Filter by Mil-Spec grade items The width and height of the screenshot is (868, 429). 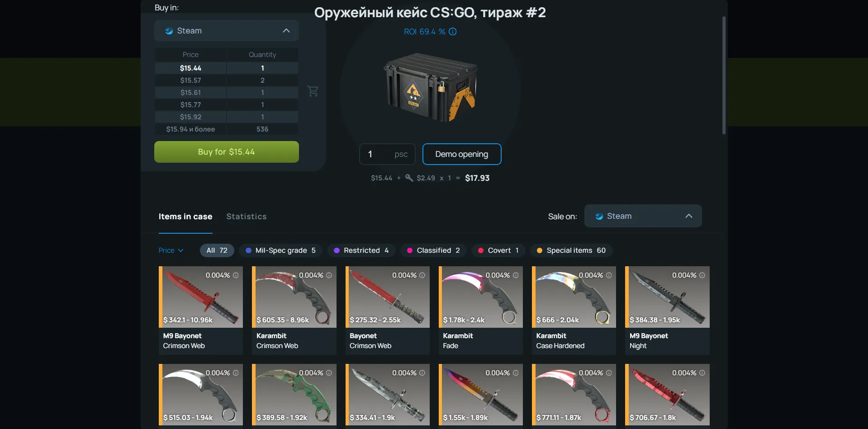coord(280,250)
